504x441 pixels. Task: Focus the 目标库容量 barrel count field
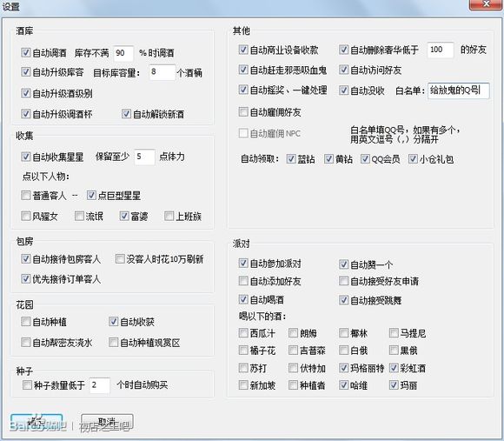click(x=162, y=72)
